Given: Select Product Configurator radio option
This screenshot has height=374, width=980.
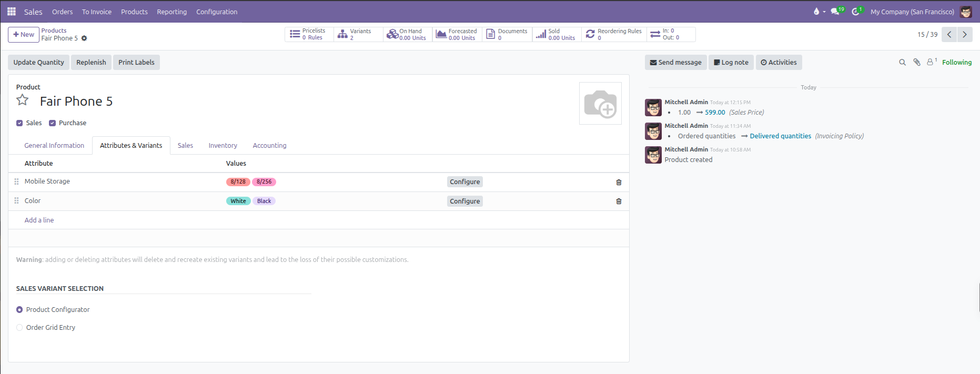Looking at the screenshot, I should 19,310.
